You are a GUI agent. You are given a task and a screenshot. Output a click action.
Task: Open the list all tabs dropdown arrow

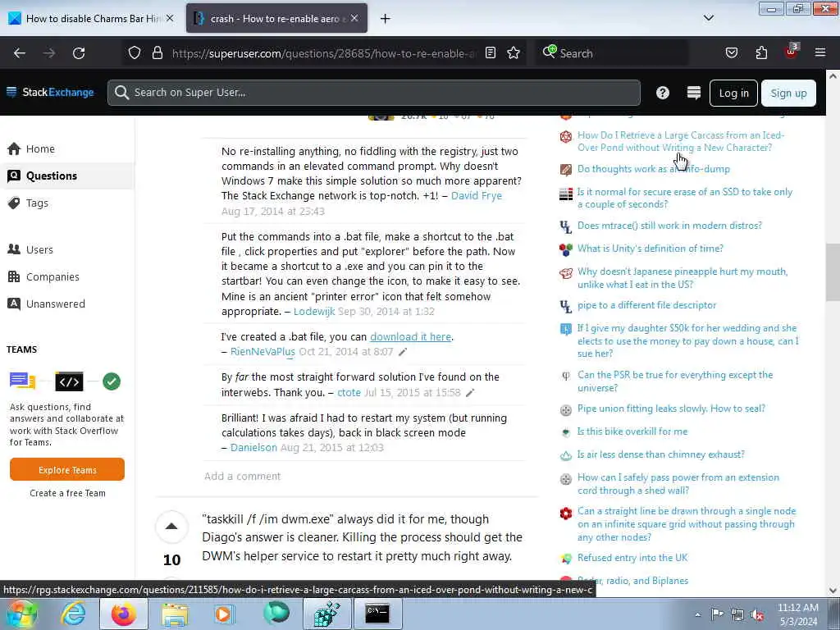(708, 18)
